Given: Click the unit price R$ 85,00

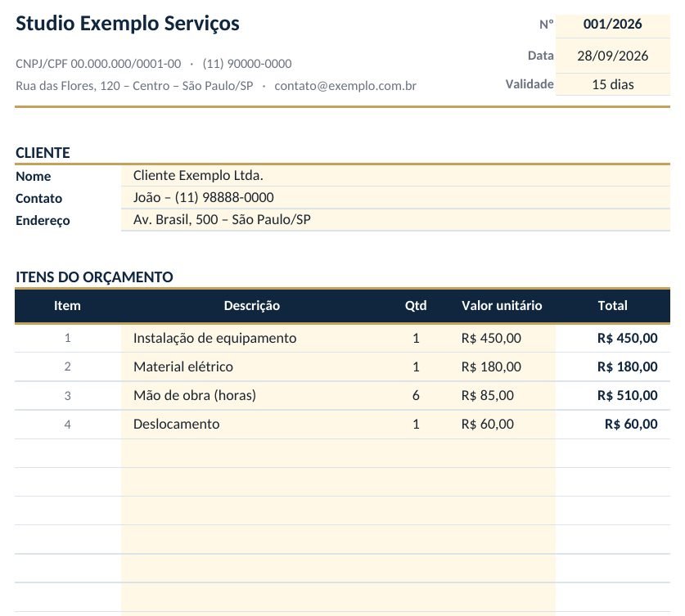Looking at the screenshot, I should click(x=488, y=395).
